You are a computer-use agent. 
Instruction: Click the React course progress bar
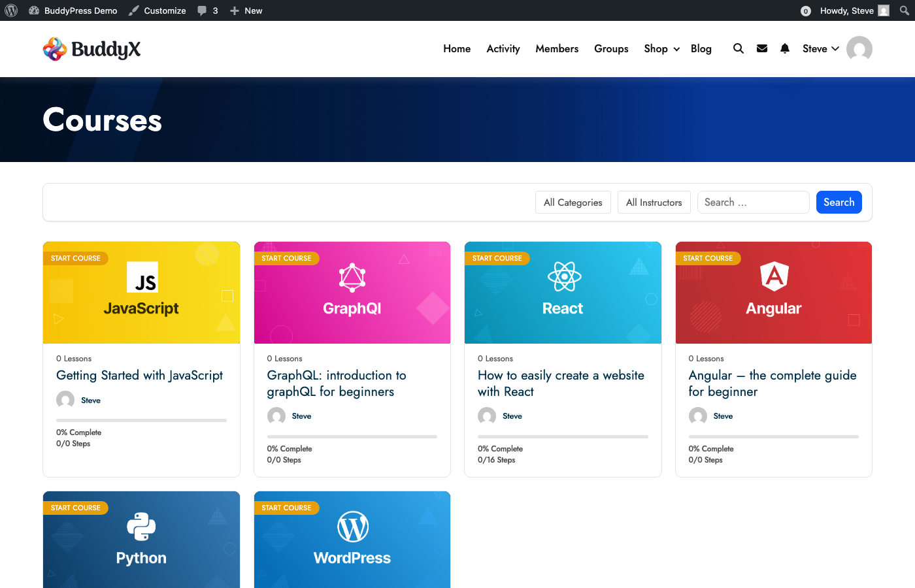tap(563, 436)
